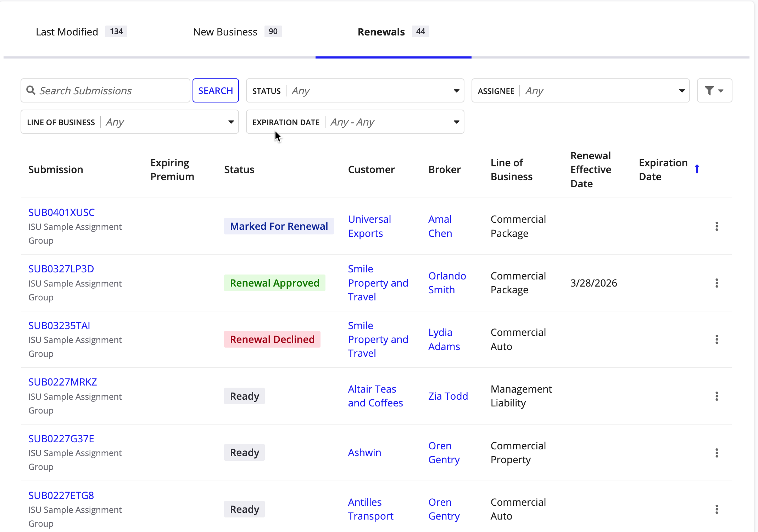Open broker Orlando Smith
This screenshot has width=758, height=532.
(447, 283)
